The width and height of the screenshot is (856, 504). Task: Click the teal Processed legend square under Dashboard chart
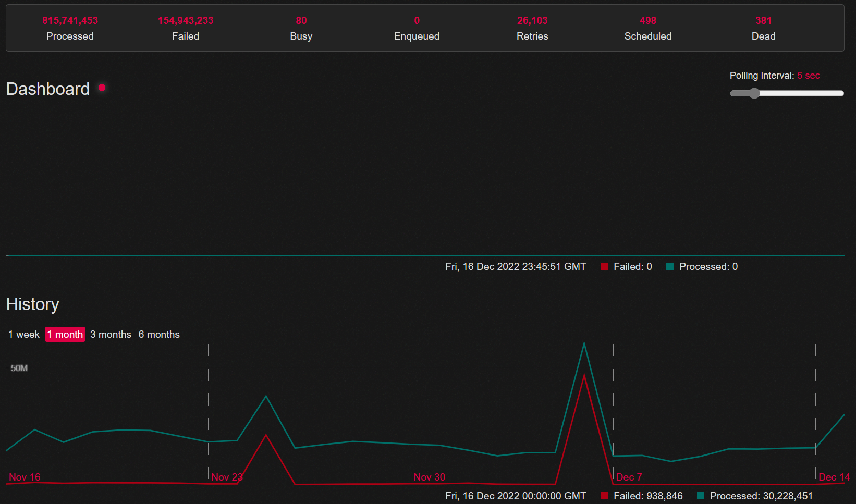[x=670, y=266]
